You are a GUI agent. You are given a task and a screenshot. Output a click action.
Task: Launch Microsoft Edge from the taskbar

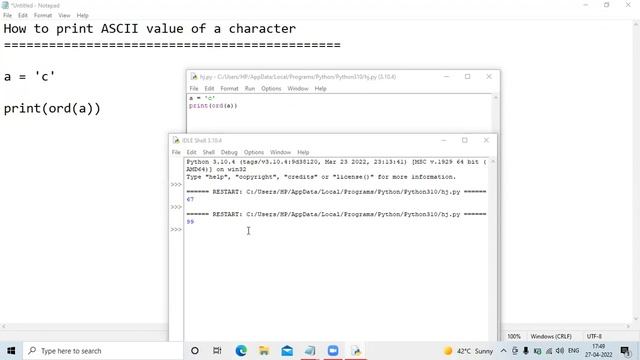[241, 351]
